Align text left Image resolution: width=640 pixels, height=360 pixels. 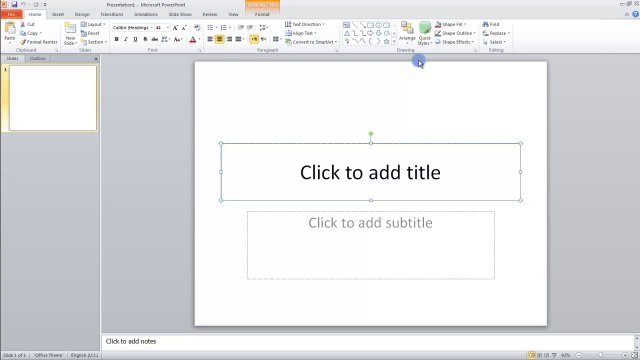coord(210,39)
